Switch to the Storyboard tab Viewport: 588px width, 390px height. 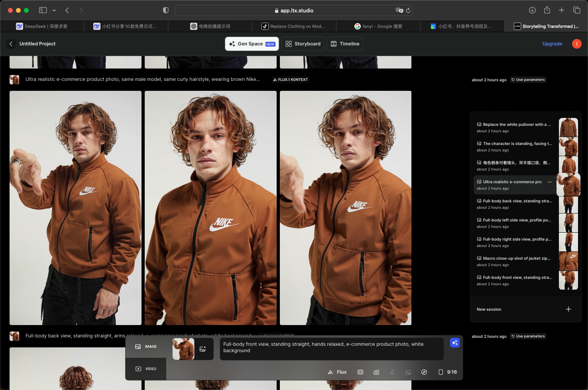[x=303, y=44]
